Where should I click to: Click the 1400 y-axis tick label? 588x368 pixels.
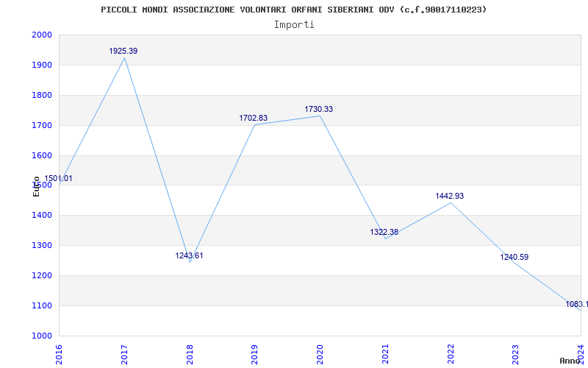point(42,215)
